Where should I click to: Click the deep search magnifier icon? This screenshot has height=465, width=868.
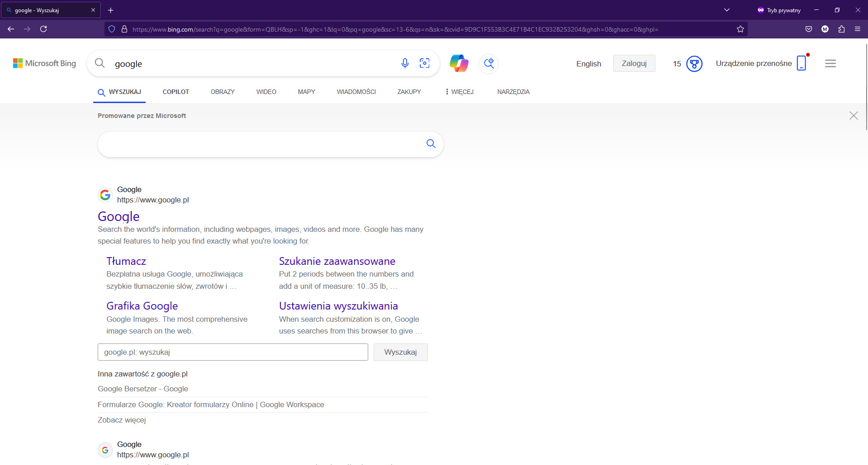pos(489,63)
